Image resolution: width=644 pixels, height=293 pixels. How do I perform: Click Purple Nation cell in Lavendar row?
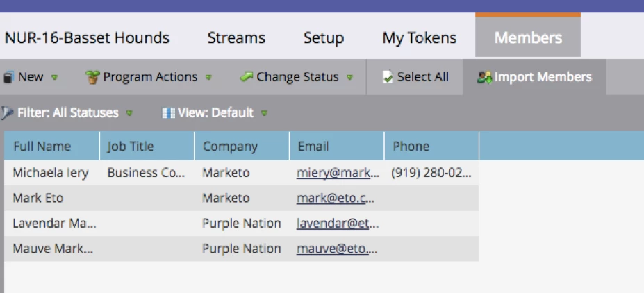[x=242, y=224]
